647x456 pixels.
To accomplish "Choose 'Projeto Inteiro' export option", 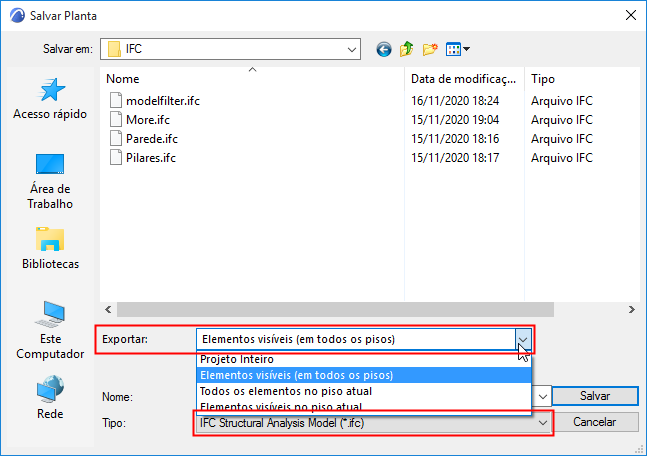I will coord(364,359).
